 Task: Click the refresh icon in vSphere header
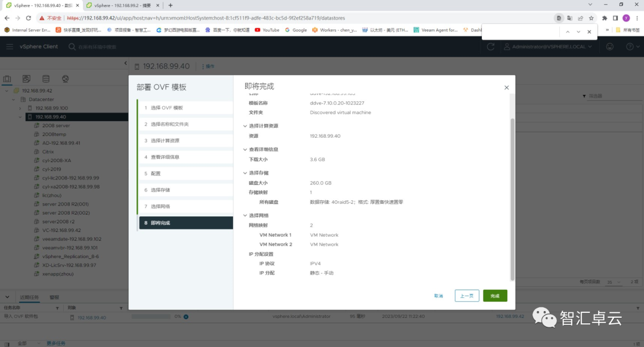pyautogui.click(x=490, y=47)
